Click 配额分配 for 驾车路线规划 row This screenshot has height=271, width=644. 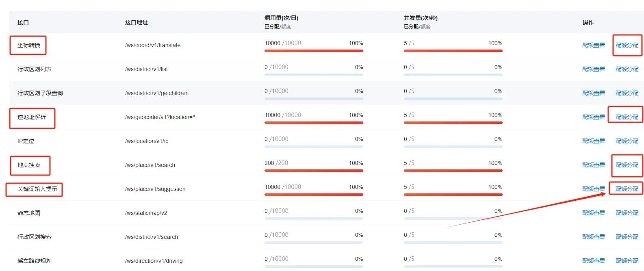click(x=627, y=261)
